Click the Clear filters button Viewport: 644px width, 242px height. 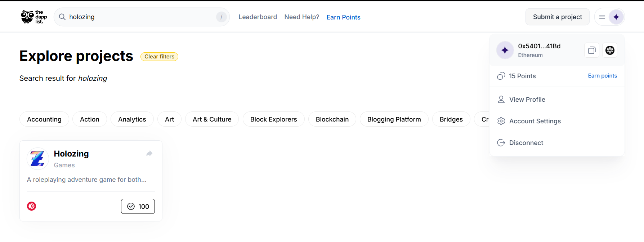(159, 57)
